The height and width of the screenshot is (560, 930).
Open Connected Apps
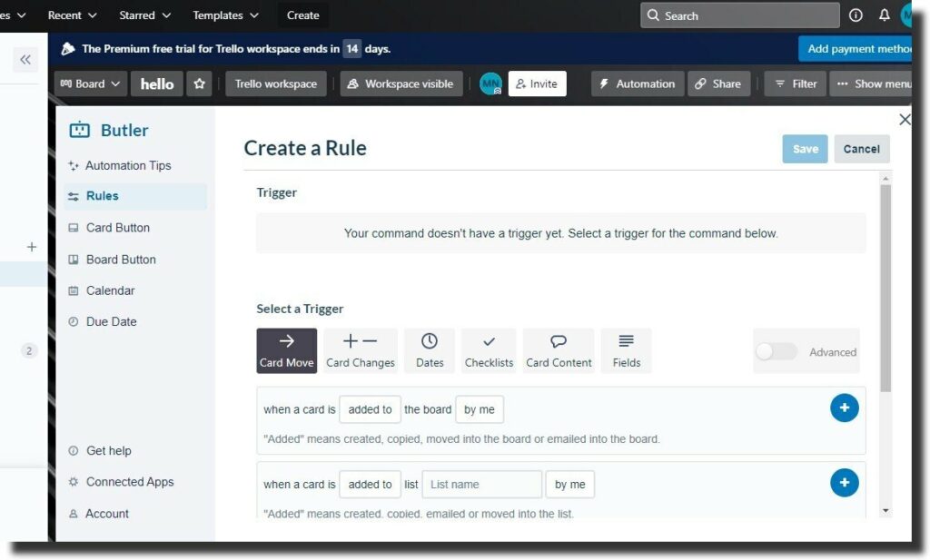(129, 482)
